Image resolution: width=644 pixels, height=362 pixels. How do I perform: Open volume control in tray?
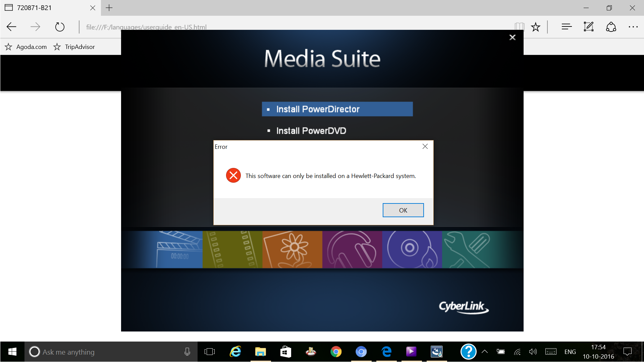[x=533, y=352]
